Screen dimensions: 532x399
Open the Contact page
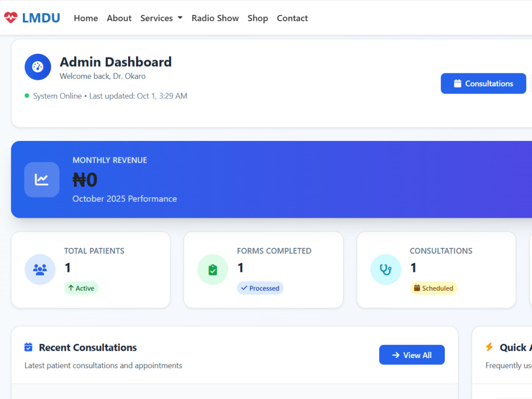[293, 18]
